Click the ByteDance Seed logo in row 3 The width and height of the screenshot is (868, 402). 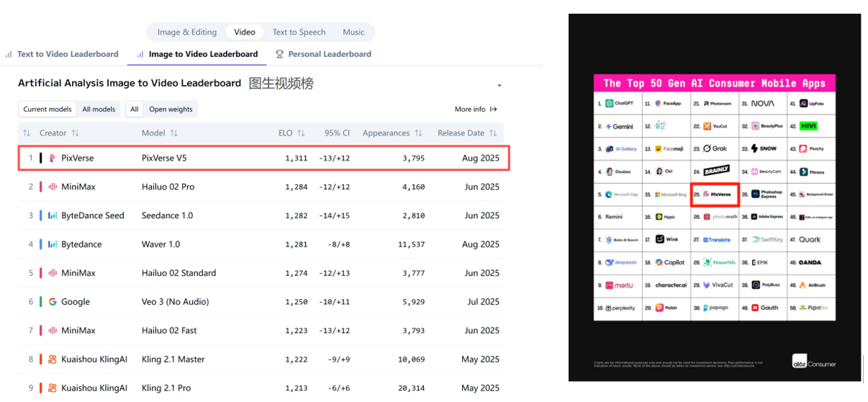point(53,215)
